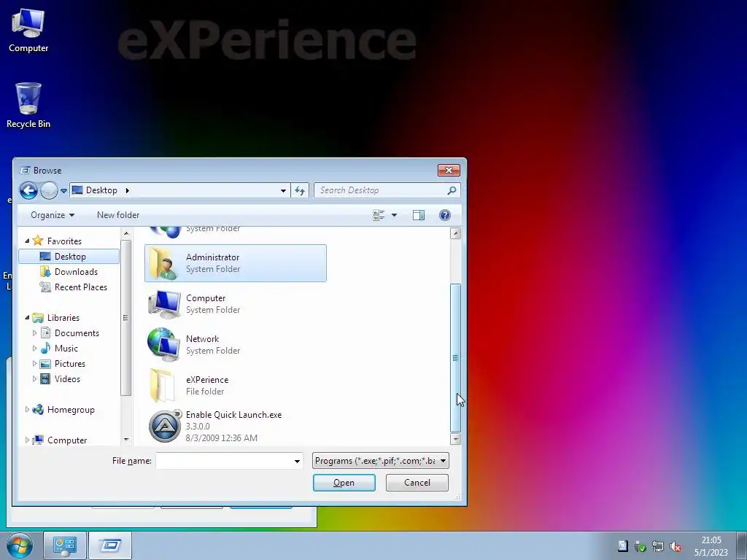Screen dimensions: 747x560
Task: Open the Windows Start menu
Action: click(20, 545)
